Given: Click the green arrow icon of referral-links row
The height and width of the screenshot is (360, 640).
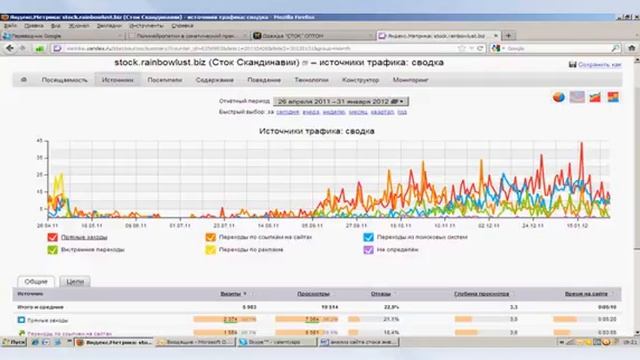Looking at the screenshot, I should (22, 333).
